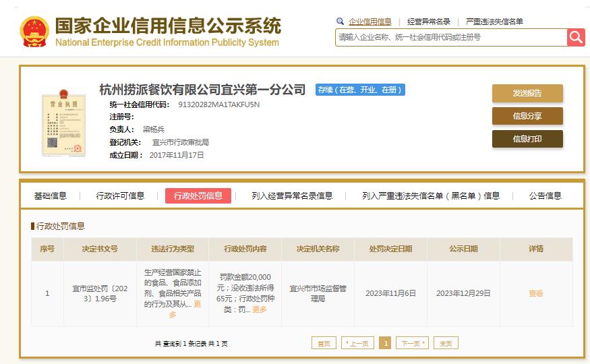Click the 违法行为类型 column header
Image resolution: width=590 pixels, height=364 pixels.
click(173, 249)
